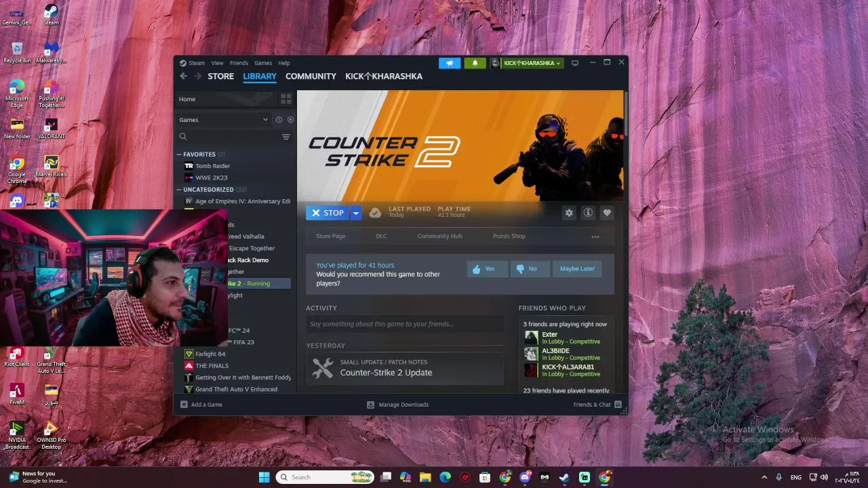Open Friends & Chat

[x=597, y=405]
